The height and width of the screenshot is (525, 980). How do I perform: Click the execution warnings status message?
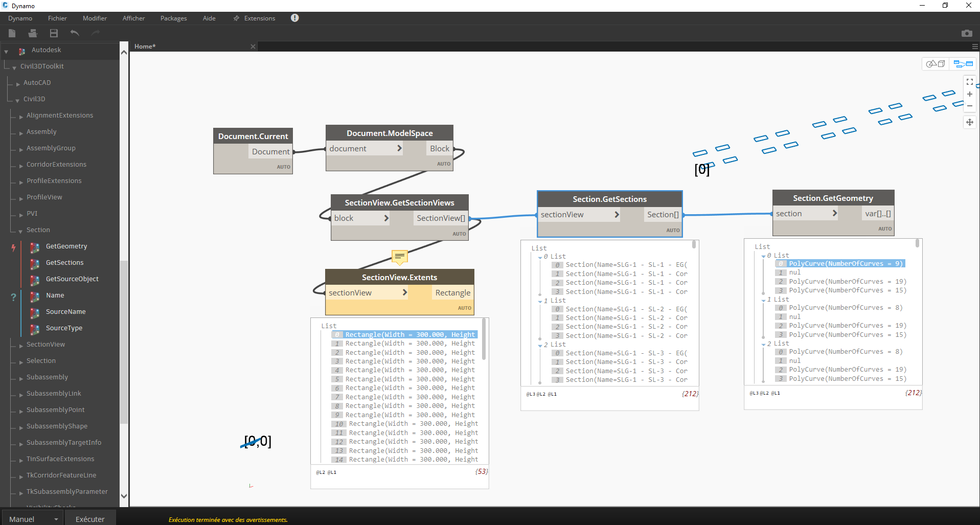pyautogui.click(x=228, y=520)
